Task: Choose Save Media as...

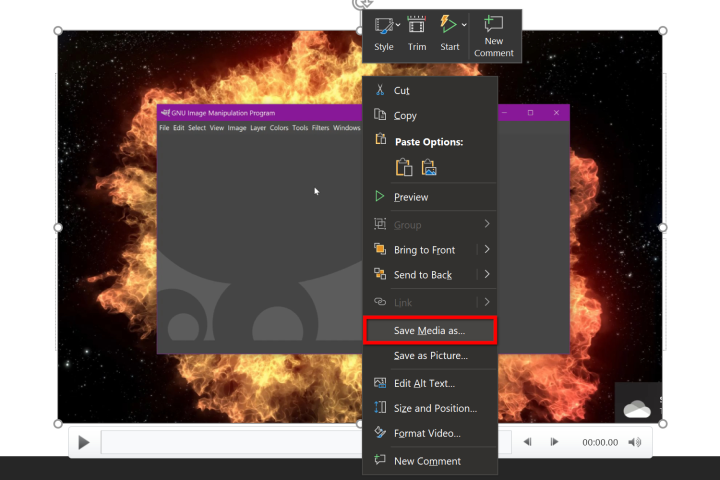Action: [429, 330]
